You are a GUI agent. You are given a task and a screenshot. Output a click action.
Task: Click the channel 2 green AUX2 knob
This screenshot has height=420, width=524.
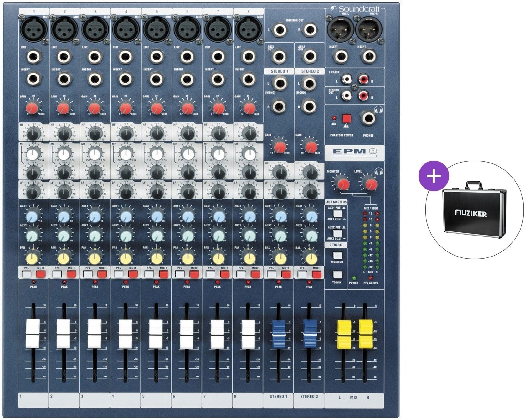tap(64, 235)
